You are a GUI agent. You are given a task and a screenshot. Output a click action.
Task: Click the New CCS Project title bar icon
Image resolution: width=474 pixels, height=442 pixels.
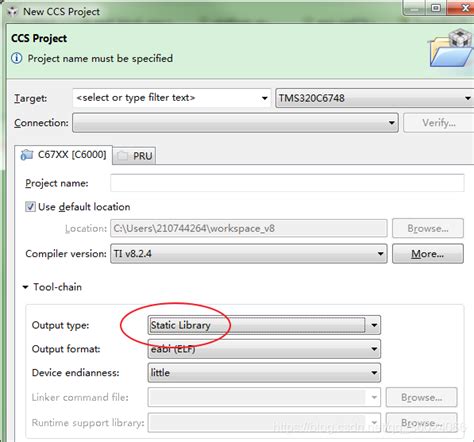(13, 11)
